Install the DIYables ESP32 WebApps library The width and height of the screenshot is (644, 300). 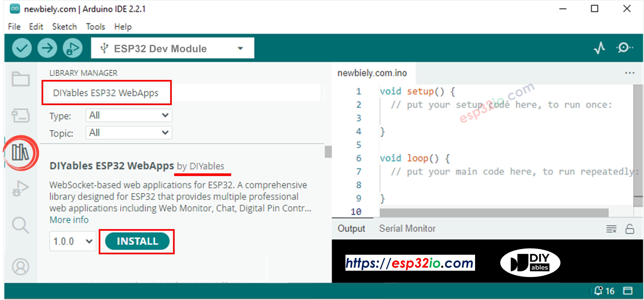[x=137, y=241]
